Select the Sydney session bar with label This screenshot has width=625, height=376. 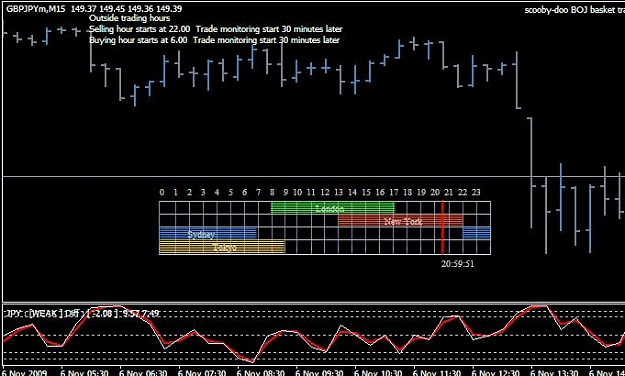coord(208,234)
